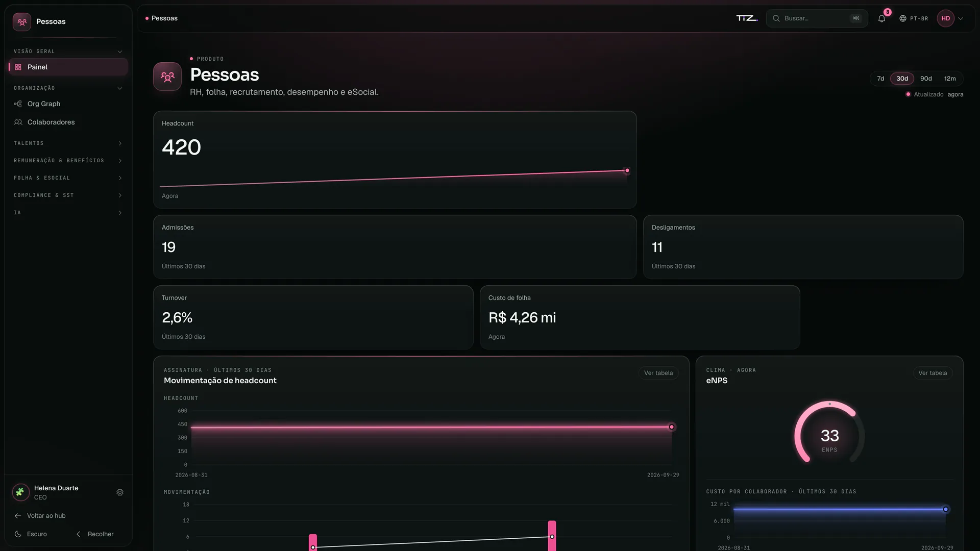This screenshot has height=551, width=980.
Task: Click Voltar ao hub link
Action: point(40,516)
